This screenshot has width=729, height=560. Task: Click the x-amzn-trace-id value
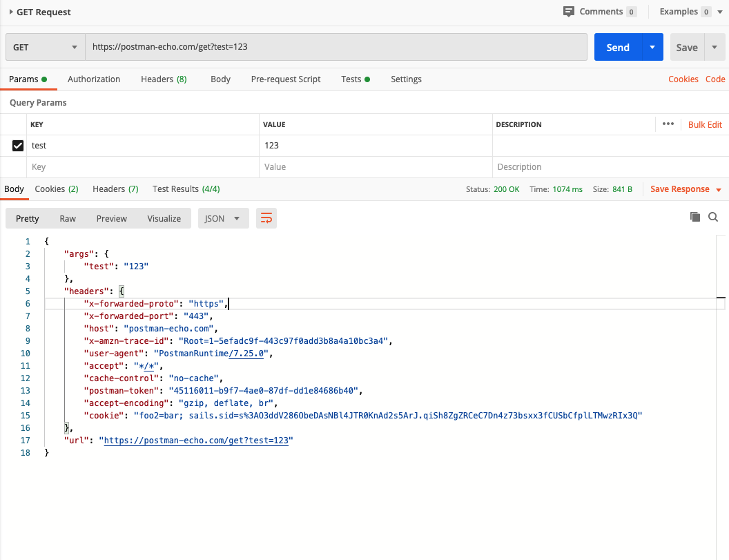coord(283,341)
